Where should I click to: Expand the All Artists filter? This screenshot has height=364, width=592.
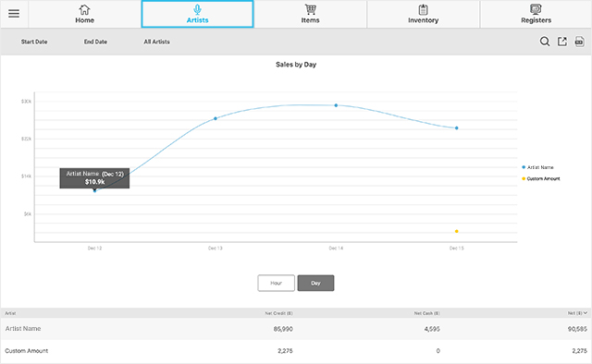click(156, 42)
